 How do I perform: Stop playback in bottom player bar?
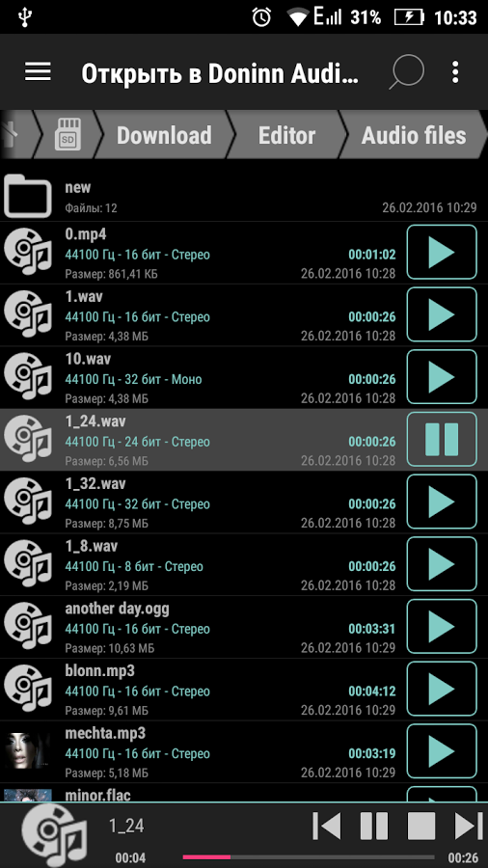[x=421, y=827]
